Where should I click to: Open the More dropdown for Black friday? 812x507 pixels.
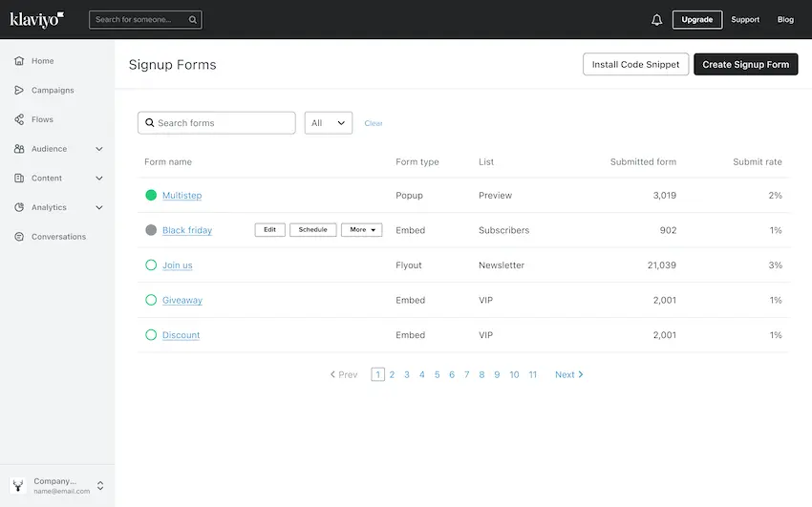362,230
